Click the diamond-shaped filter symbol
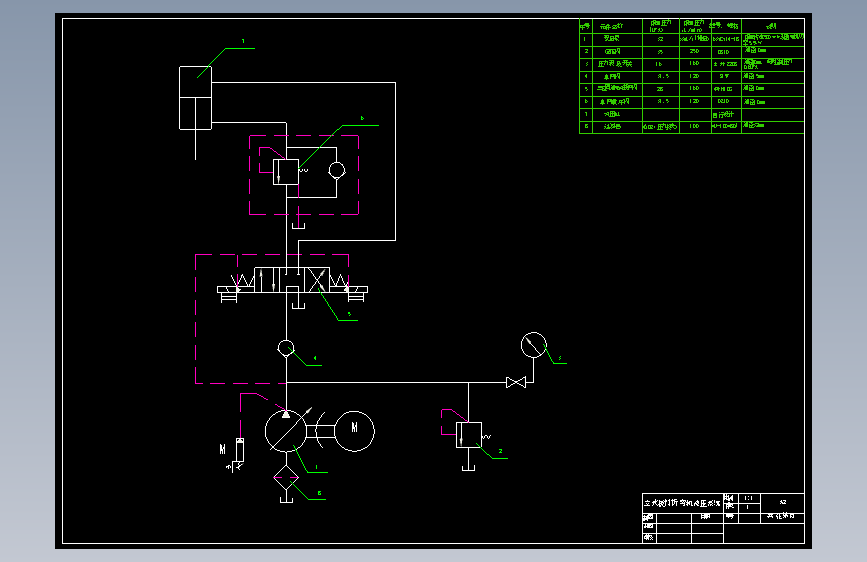 (x=286, y=478)
